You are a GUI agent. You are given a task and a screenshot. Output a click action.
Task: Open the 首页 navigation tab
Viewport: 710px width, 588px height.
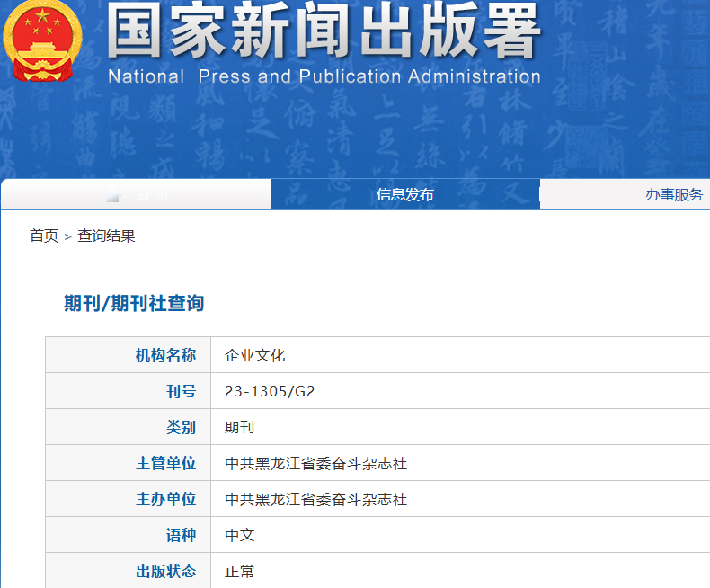click(136, 194)
